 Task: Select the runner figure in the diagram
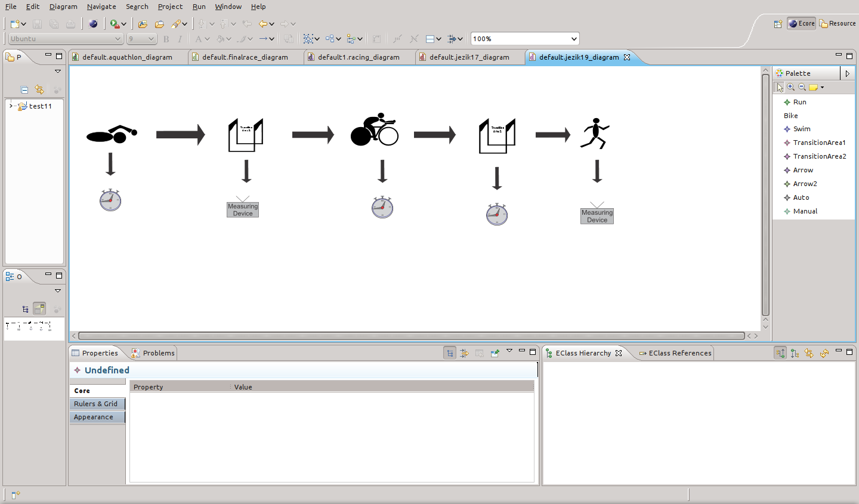[595, 134]
